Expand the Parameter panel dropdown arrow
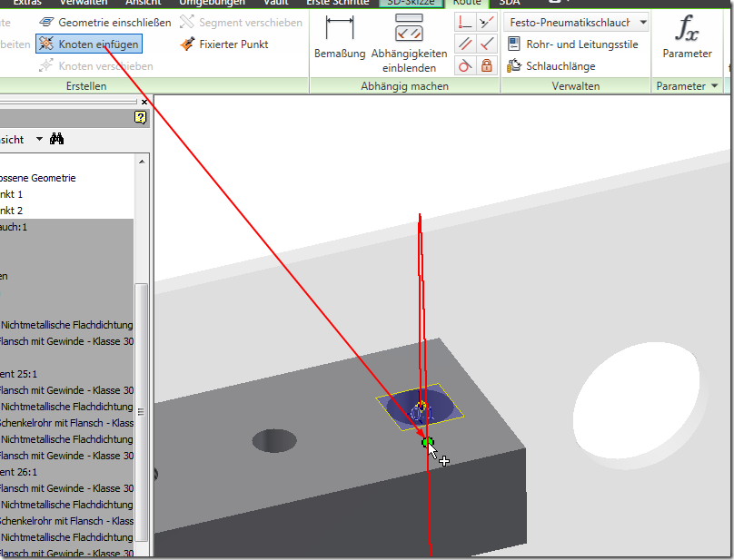Screen dimensions: 734x560 (x=714, y=85)
